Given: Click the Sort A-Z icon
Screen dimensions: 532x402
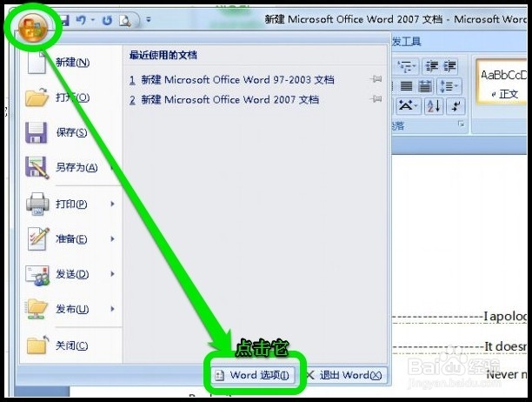Looking at the screenshot, I should (x=434, y=106).
